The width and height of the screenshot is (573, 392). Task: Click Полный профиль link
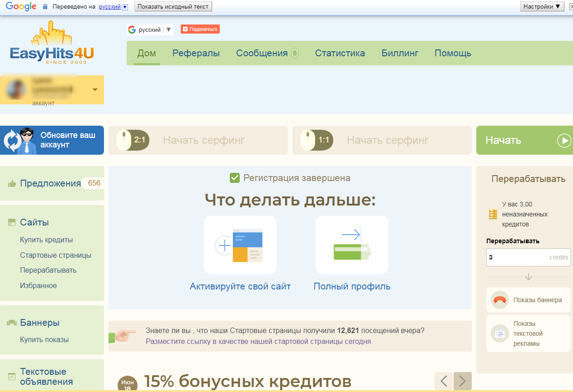(x=352, y=286)
